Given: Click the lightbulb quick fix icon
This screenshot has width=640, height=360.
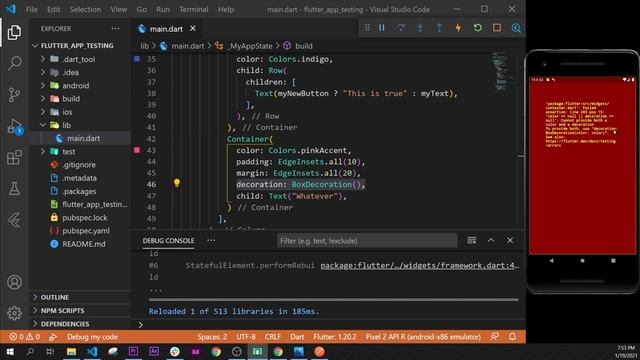Looking at the screenshot, I should 177,183.
